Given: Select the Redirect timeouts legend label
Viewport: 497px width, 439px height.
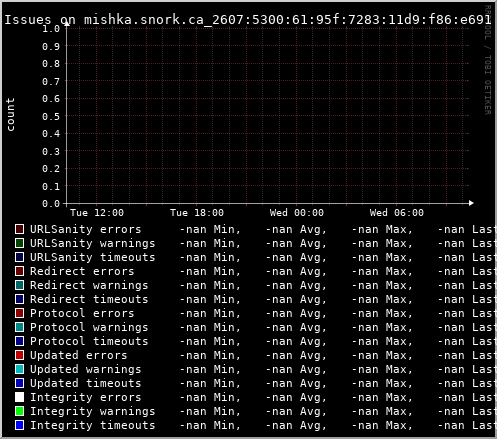Looking at the screenshot, I should pyautogui.click(x=89, y=299).
